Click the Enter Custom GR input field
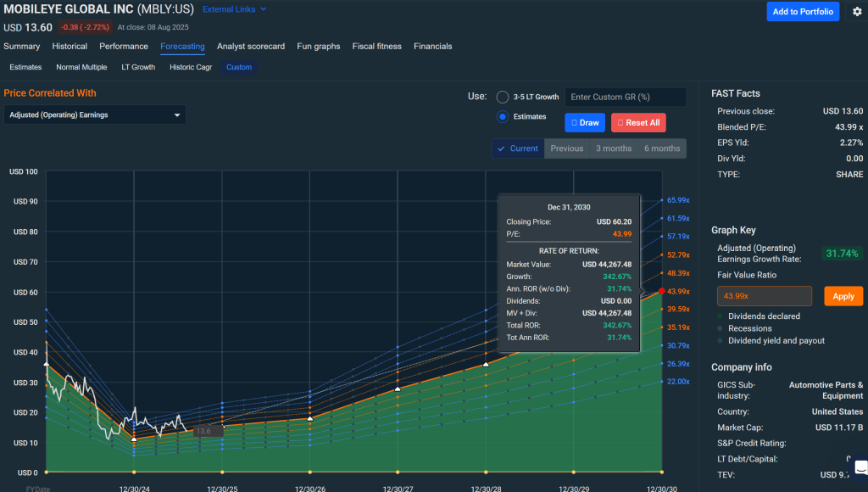This screenshot has height=492, width=868. pyautogui.click(x=625, y=97)
